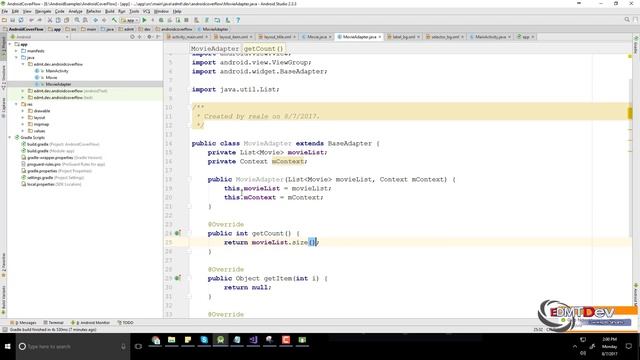Click the Synchronize toolbar icon
The width and height of the screenshot is (640, 360).
coord(21,20)
